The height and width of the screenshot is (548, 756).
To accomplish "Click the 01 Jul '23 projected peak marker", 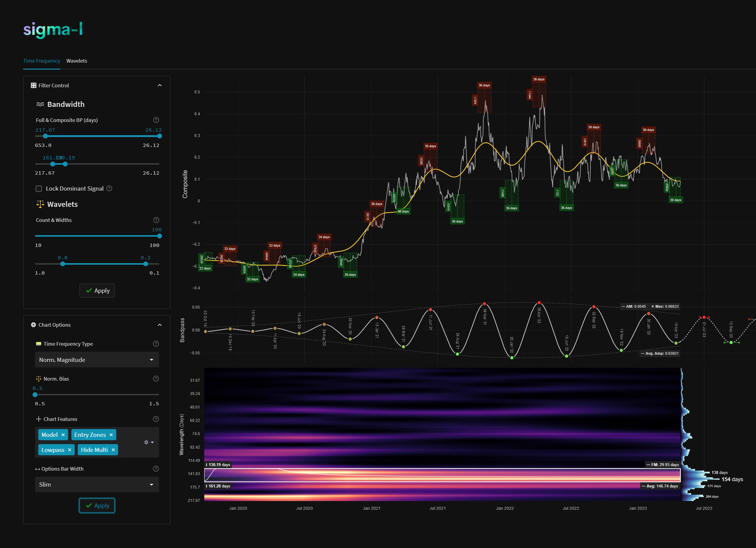I will point(704,317).
